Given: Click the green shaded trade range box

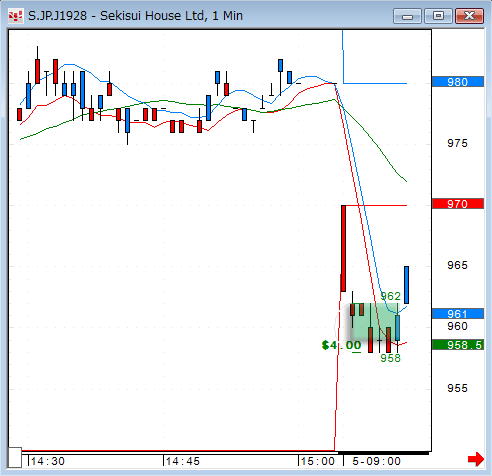Looking at the screenshot, I should tap(375, 322).
